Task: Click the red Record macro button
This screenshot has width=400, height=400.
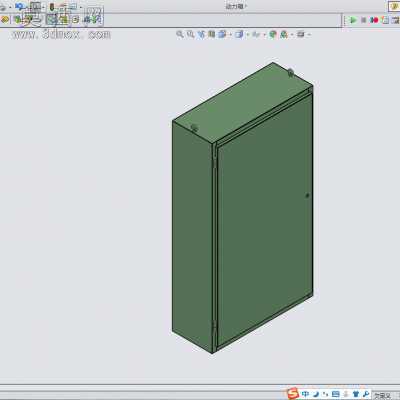Action: [374, 20]
